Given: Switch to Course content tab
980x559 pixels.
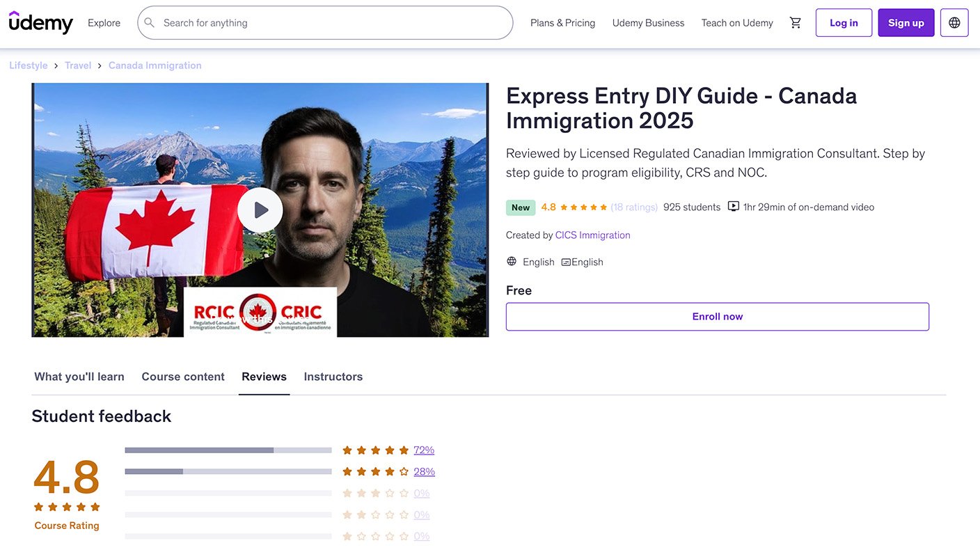Looking at the screenshot, I should coord(183,377).
